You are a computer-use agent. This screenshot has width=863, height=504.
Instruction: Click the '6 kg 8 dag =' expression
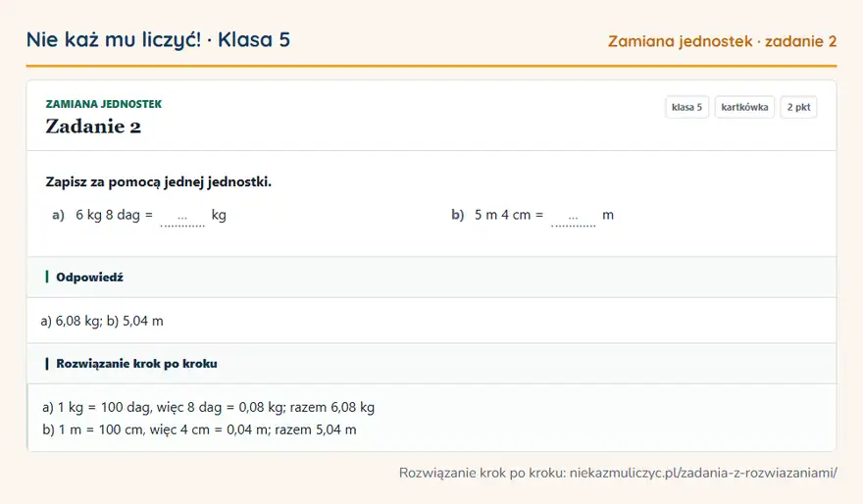pos(114,215)
